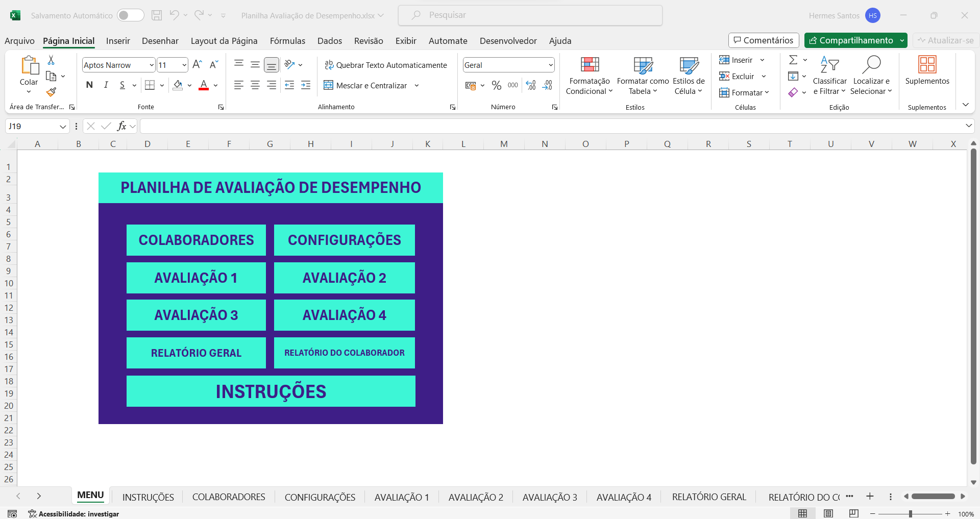980x519 pixels.
Task: Click the Save disk icon
Action: (157, 15)
